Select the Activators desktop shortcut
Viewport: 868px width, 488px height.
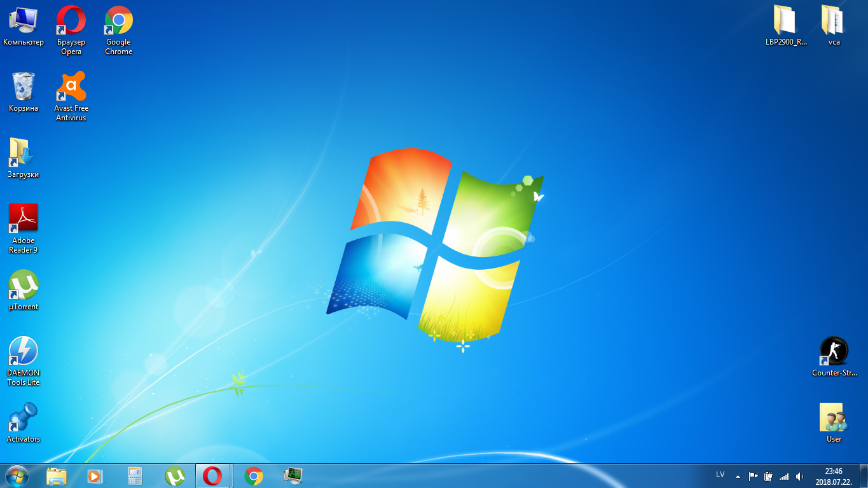pos(24,423)
